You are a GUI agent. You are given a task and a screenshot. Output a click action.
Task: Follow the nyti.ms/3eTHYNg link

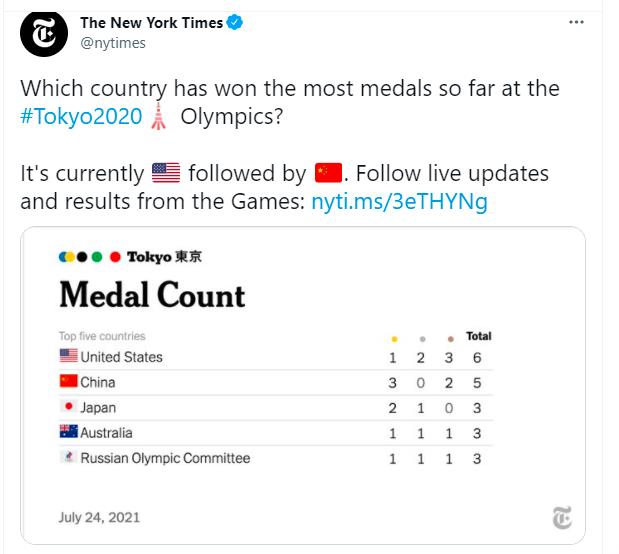[x=400, y=201]
